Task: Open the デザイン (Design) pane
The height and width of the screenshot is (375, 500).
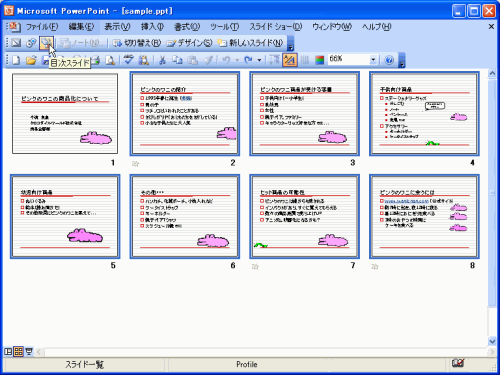Action: pyautogui.click(x=189, y=43)
